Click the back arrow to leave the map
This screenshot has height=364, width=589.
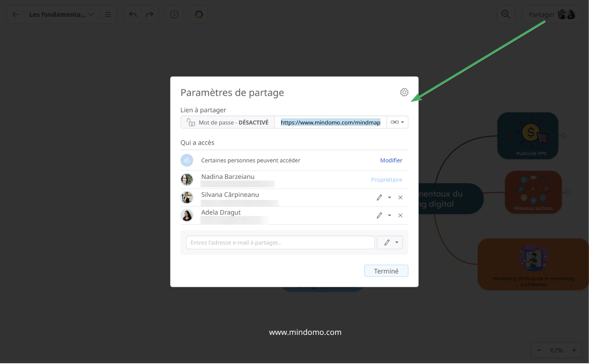(x=15, y=14)
